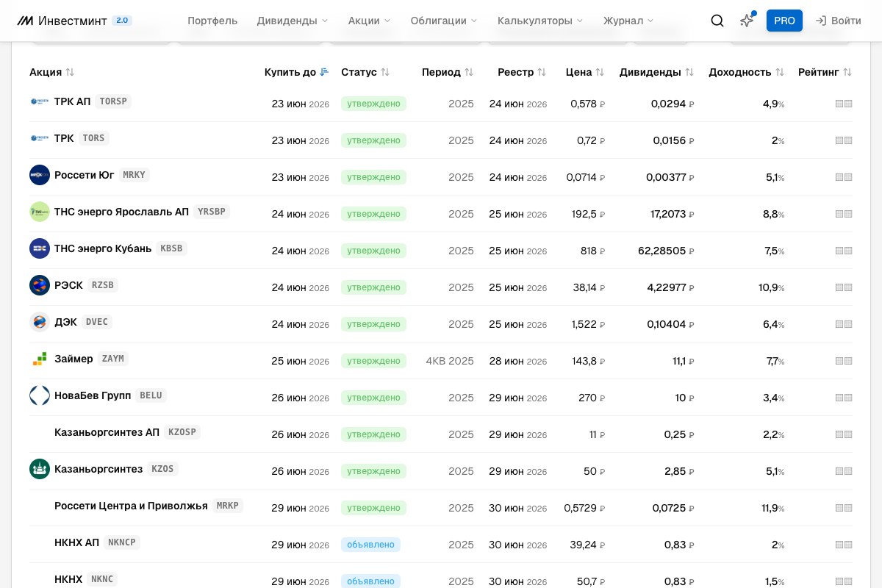The image size is (882, 588).
Task: Click the НоваБев Групп logo
Action: (40, 395)
